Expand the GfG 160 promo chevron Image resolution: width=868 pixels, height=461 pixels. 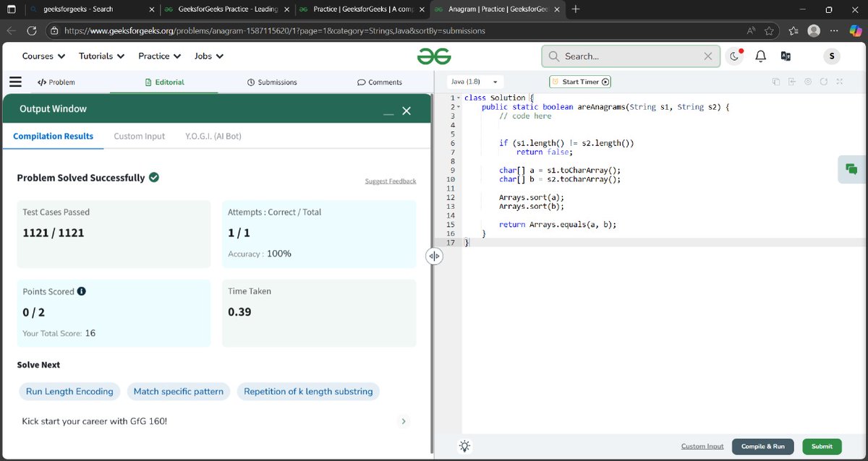click(404, 421)
